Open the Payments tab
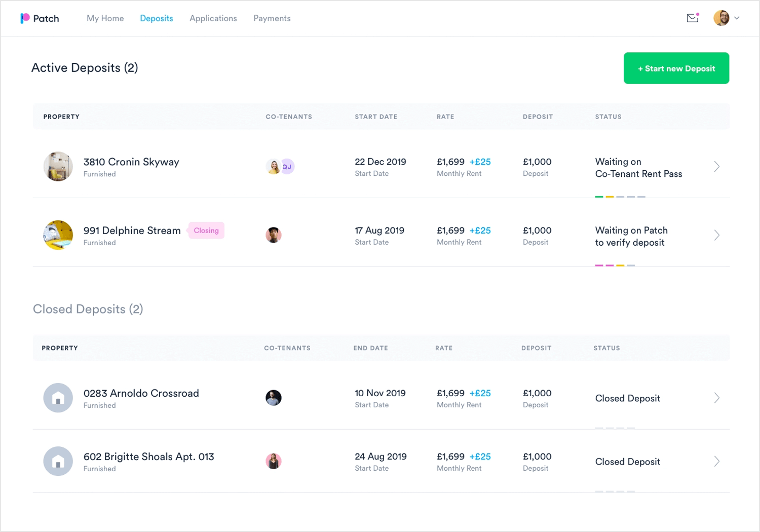The width and height of the screenshot is (760, 532). [272, 18]
